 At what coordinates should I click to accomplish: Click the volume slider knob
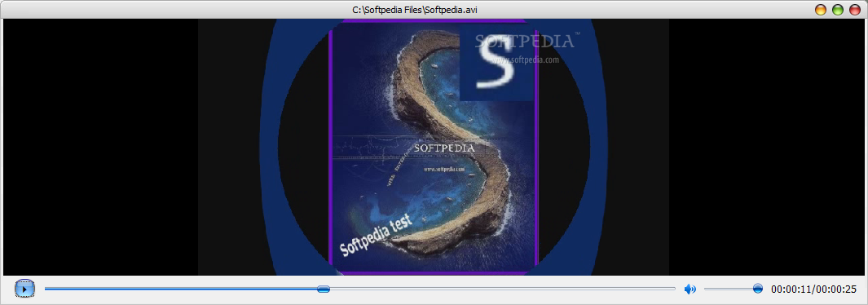click(758, 289)
